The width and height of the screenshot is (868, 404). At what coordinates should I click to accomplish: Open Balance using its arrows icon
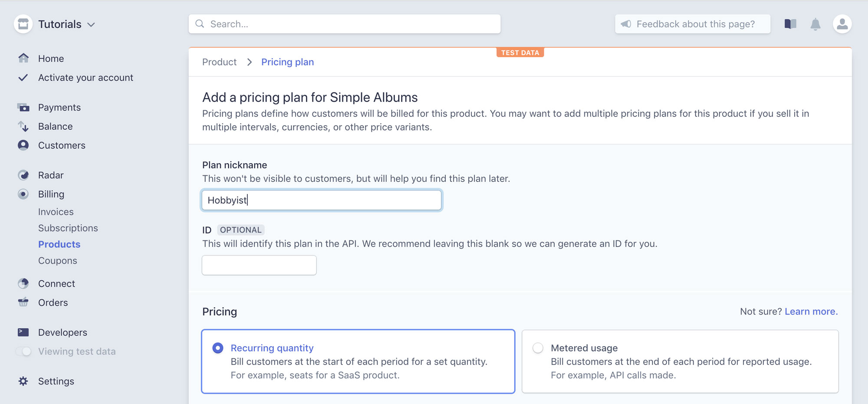tap(23, 126)
